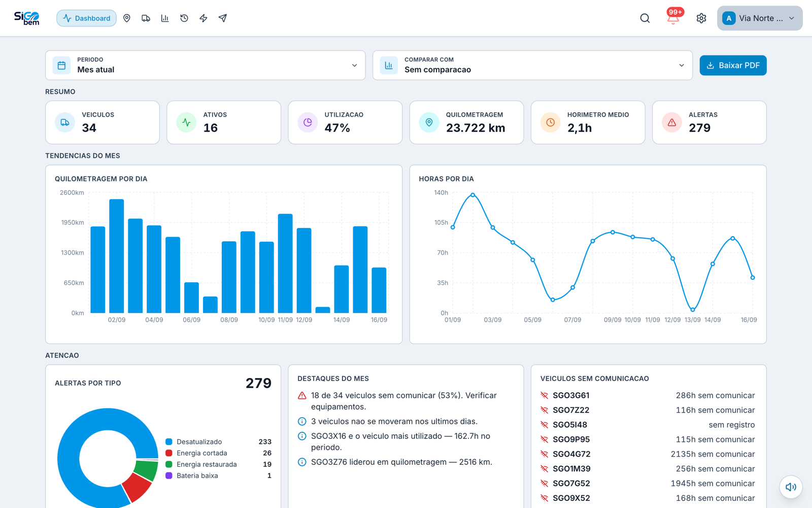Click '2135h sem comunicar' text
This screenshot has width=812, height=508.
point(713,455)
